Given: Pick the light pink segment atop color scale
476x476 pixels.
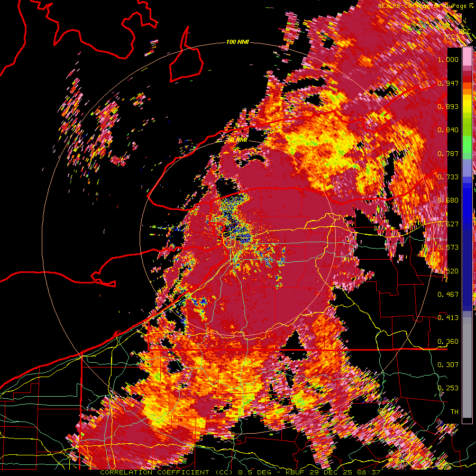Looking at the screenshot, I should click(467, 57).
